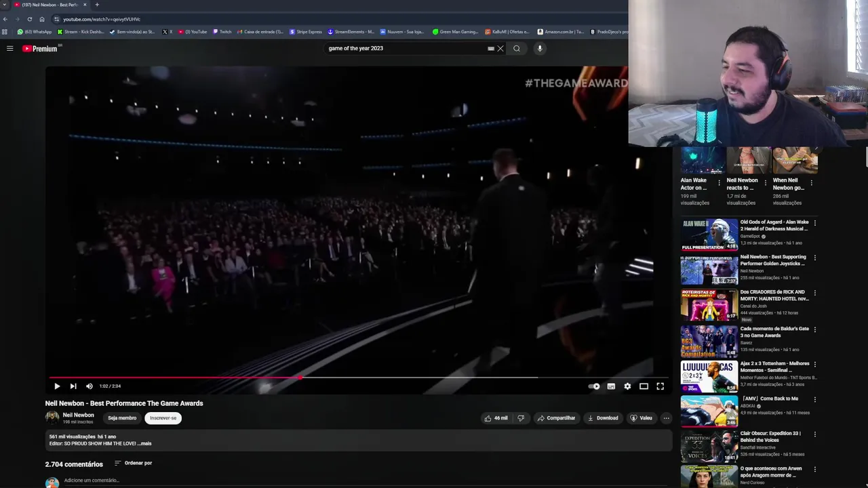Enter fullscreen mode

[x=660, y=386]
